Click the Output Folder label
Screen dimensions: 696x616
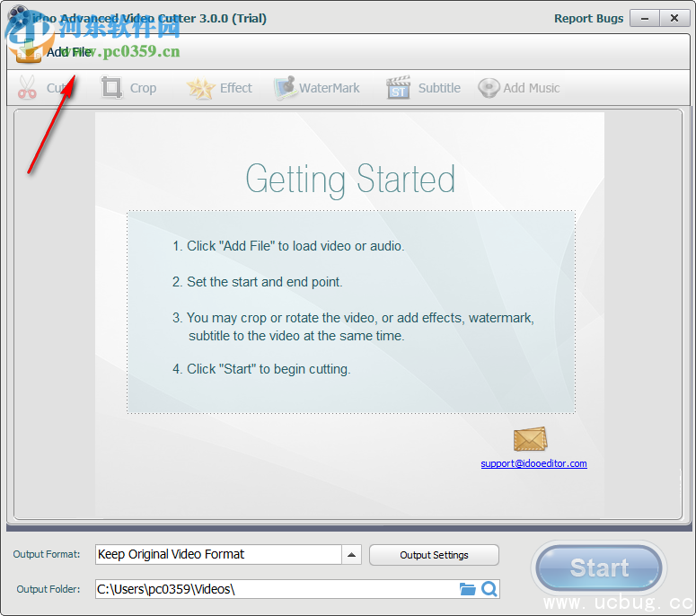(x=48, y=589)
